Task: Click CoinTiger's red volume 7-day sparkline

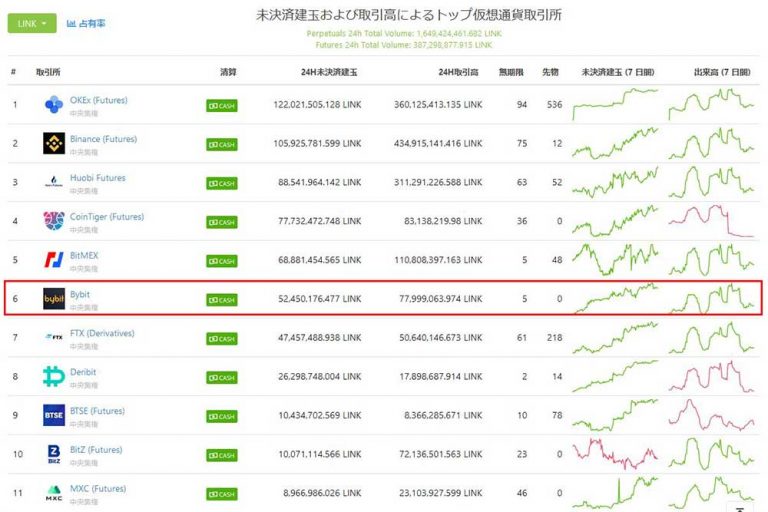Action: tap(711, 221)
